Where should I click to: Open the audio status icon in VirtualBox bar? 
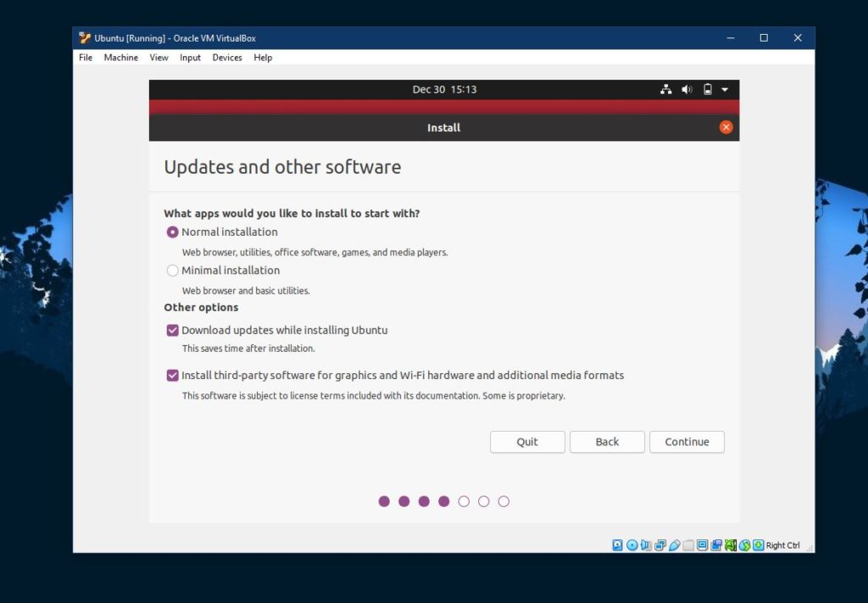(x=646, y=545)
